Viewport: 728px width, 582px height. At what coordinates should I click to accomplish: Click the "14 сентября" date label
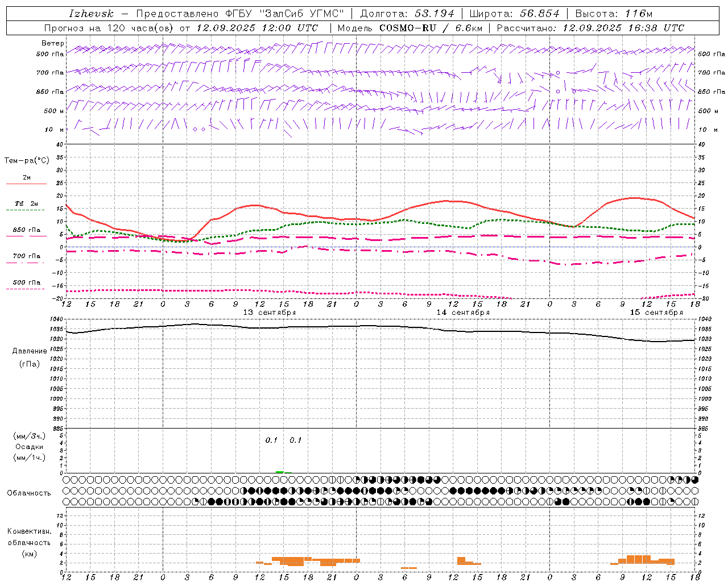463,313
